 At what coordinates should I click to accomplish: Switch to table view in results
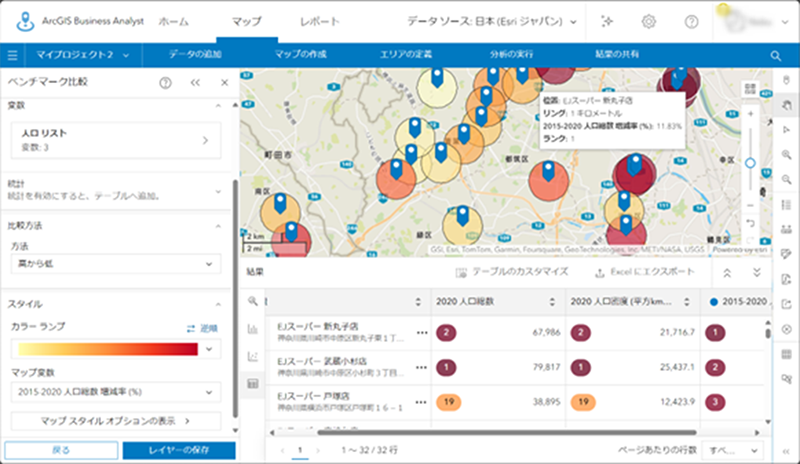click(x=253, y=383)
